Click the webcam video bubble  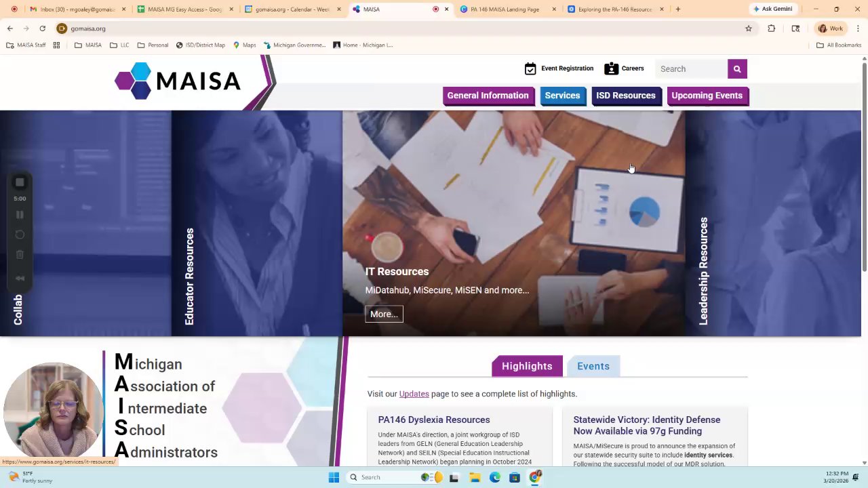point(54,411)
